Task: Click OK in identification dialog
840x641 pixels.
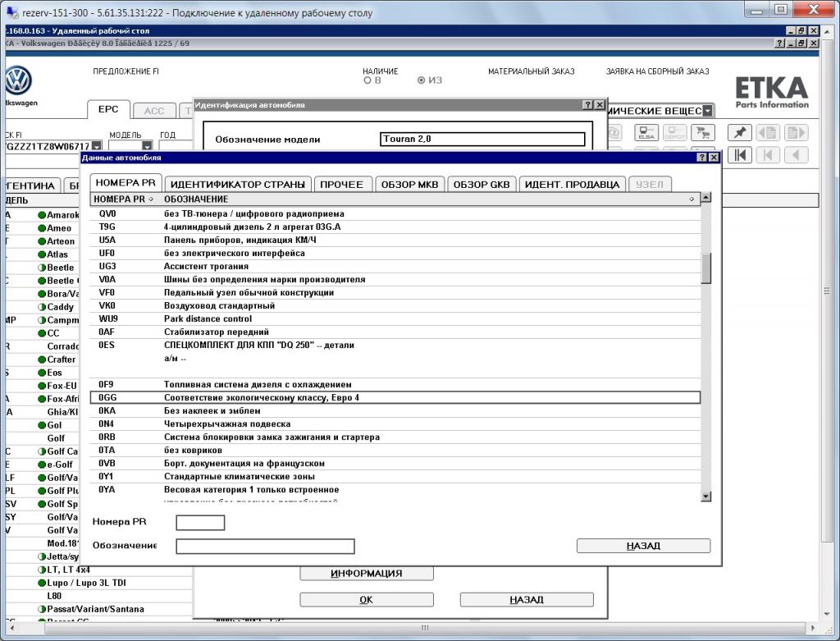Action: click(367, 600)
